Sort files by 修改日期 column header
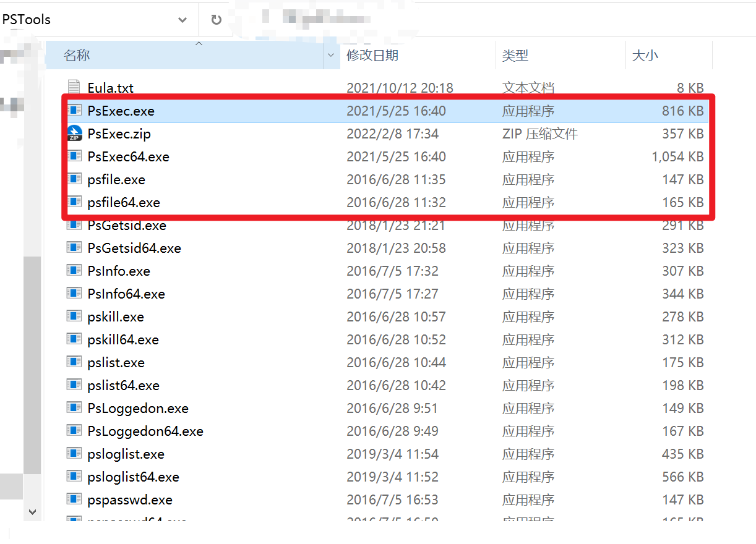 point(372,56)
